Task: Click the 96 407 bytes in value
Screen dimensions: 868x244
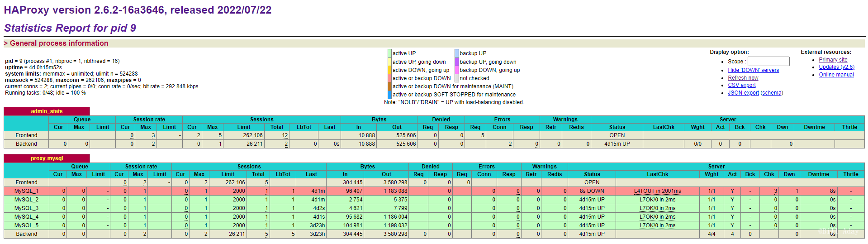Action: pos(354,191)
